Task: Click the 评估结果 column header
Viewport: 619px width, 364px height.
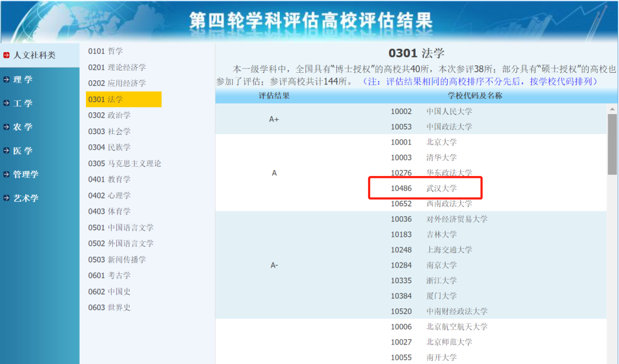Action: point(274,96)
